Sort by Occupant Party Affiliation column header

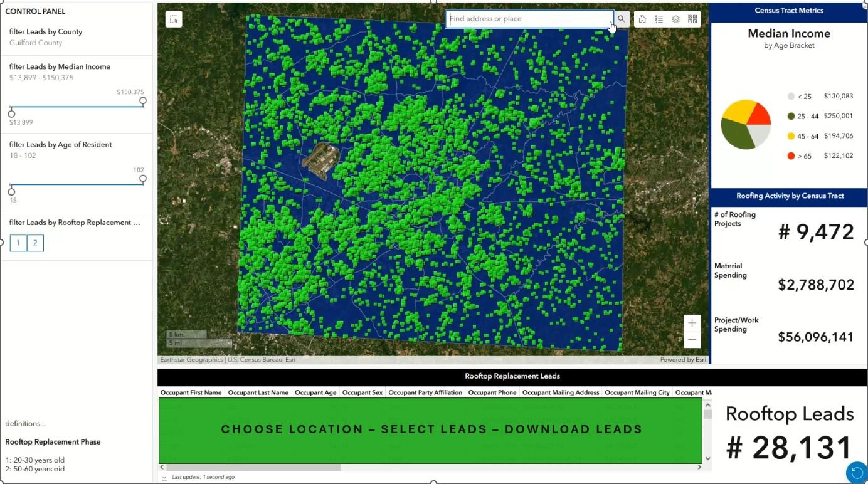click(425, 392)
